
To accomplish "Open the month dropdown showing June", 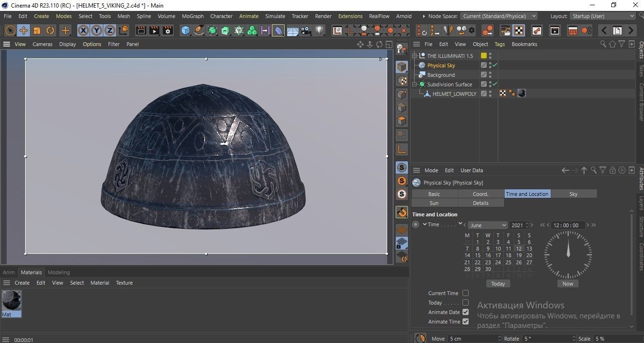I will (488, 225).
